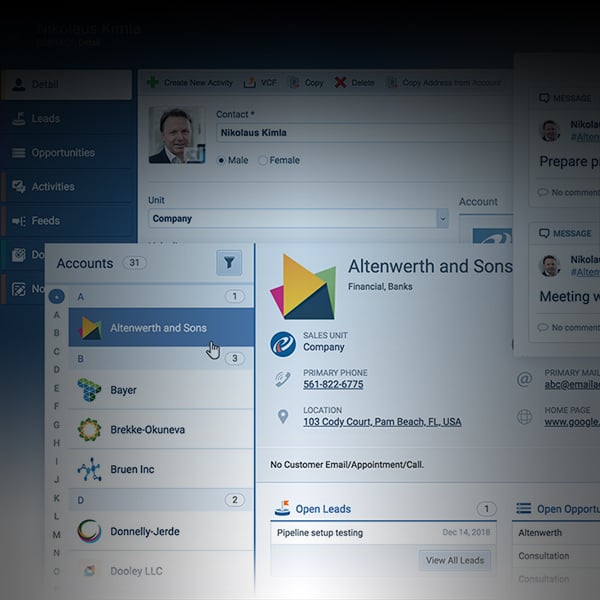Click the primary mail address link
The height and width of the screenshot is (600, 600).
point(572,385)
